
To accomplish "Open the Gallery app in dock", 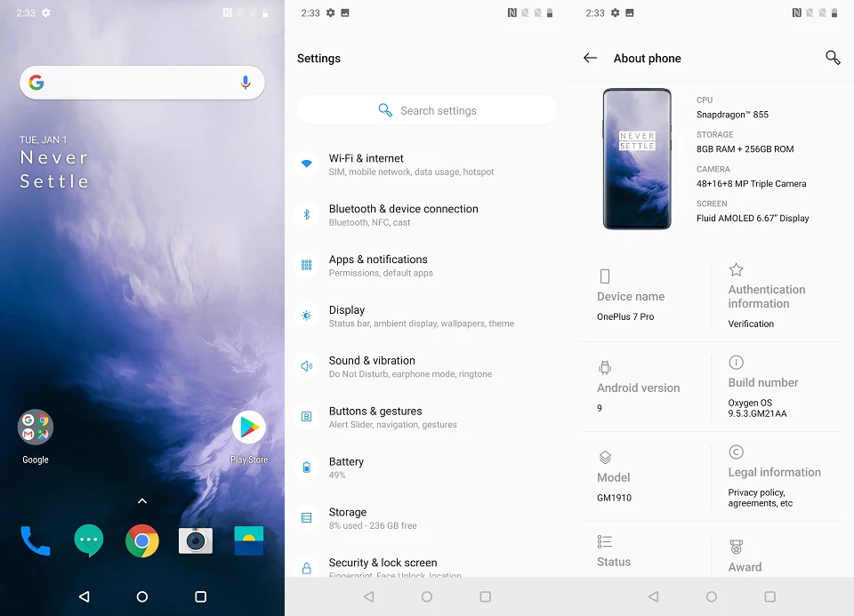I will pyautogui.click(x=249, y=540).
